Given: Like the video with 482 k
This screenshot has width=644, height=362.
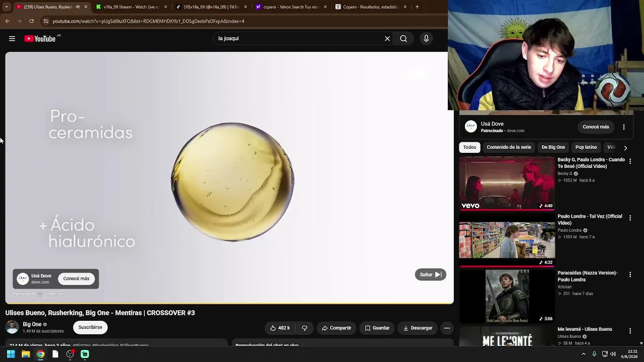Looking at the screenshot, I should pos(280,328).
